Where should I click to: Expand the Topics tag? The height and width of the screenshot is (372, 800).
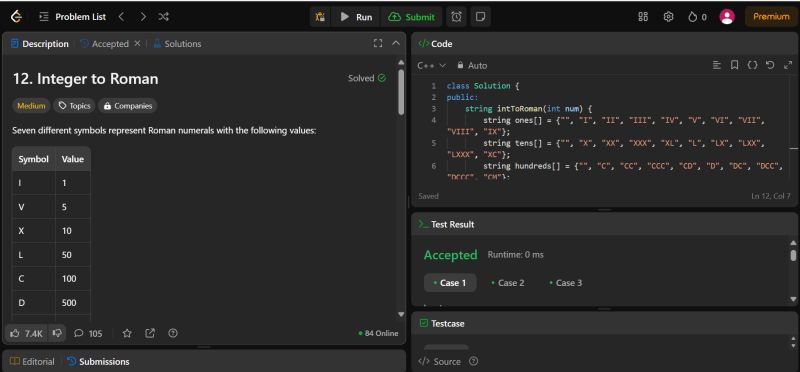[x=74, y=106]
